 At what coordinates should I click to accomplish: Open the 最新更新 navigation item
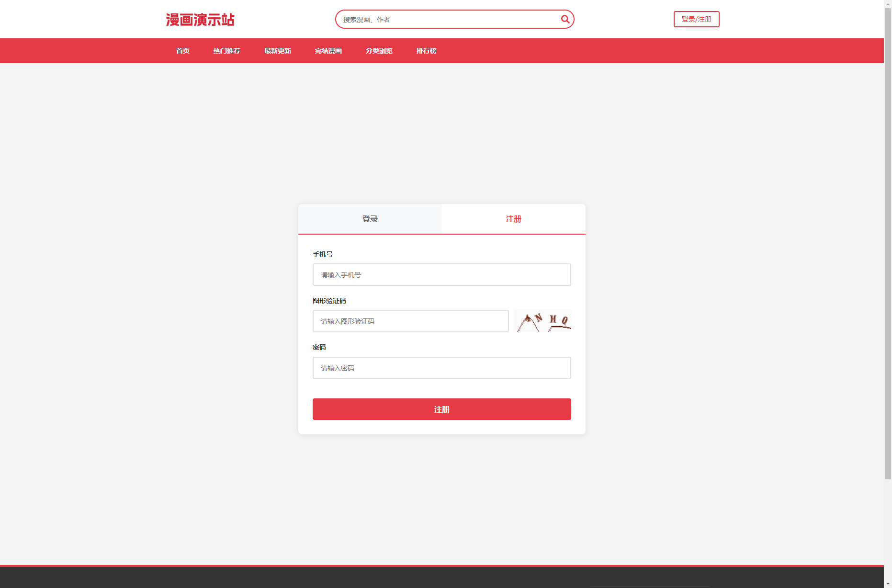tap(277, 51)
